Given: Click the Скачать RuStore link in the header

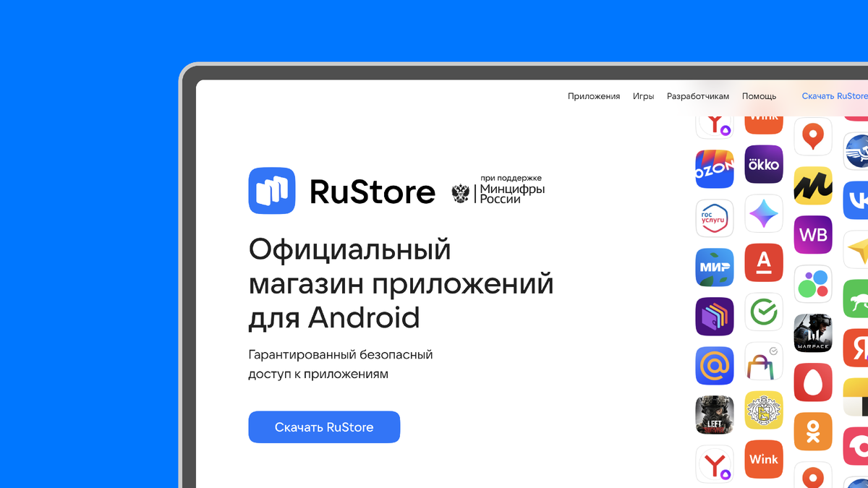Looking at the screenshot, I should click(x=835, y=96).
